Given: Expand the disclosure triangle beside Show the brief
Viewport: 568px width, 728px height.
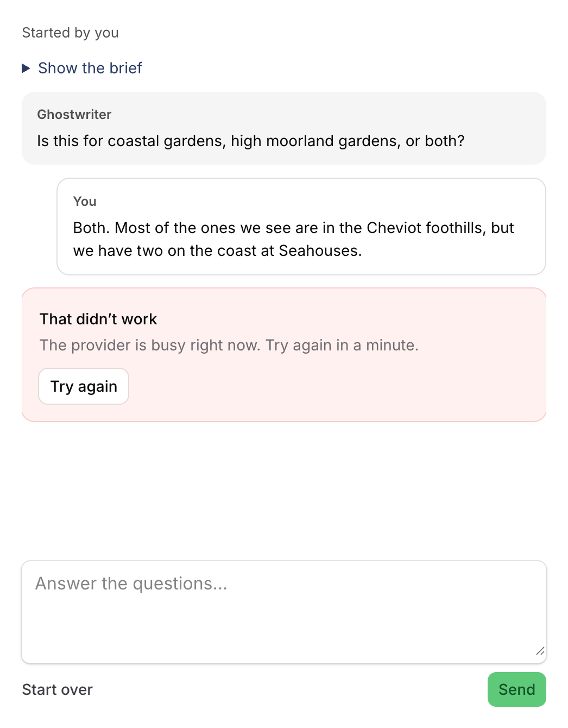Looking at the screenshot, I should click(26, 68).
